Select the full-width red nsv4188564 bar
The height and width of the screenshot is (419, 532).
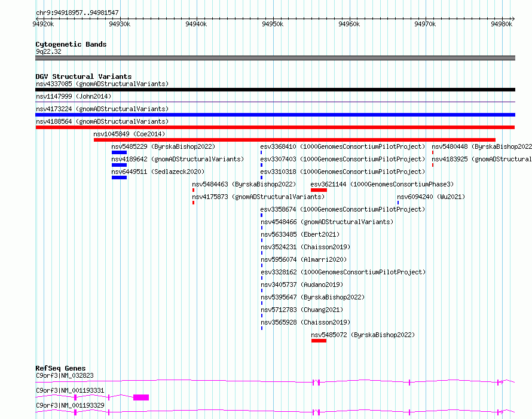click(275, 127)
